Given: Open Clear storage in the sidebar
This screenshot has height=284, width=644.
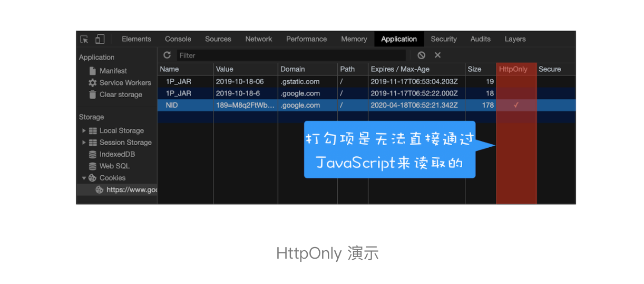Looking at the screenshot, I should pyautogui.click(x=121, y=94).
